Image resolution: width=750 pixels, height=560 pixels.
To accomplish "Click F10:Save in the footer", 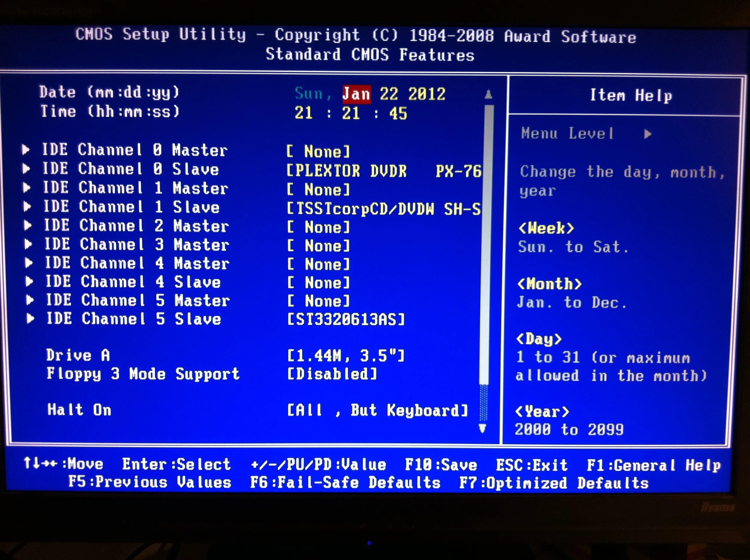I will click(x=441, y=465).
